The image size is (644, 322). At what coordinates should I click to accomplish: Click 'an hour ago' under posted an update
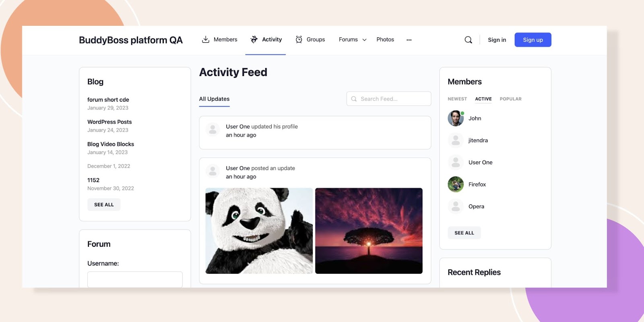241,177
